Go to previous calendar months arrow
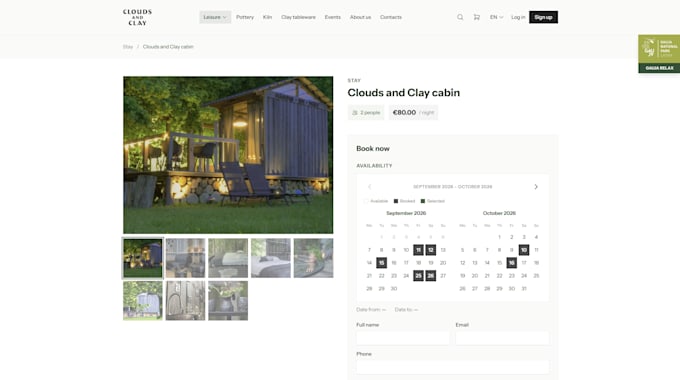Screen dimensions: 680x380 (369, 187)
